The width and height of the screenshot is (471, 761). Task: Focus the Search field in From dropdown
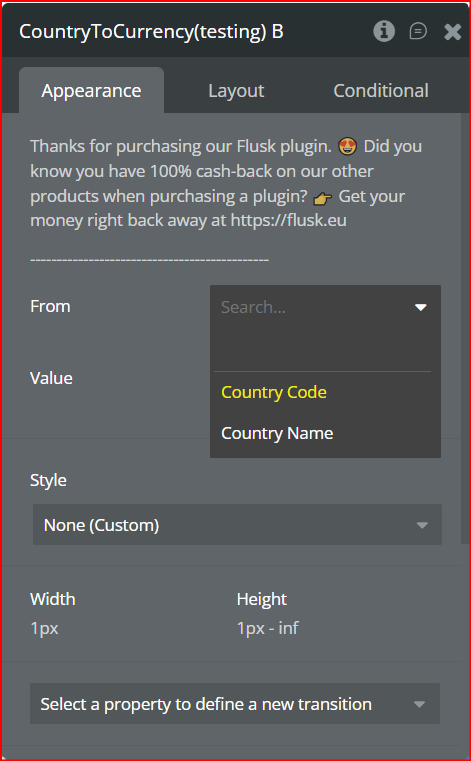click(311, 307)
